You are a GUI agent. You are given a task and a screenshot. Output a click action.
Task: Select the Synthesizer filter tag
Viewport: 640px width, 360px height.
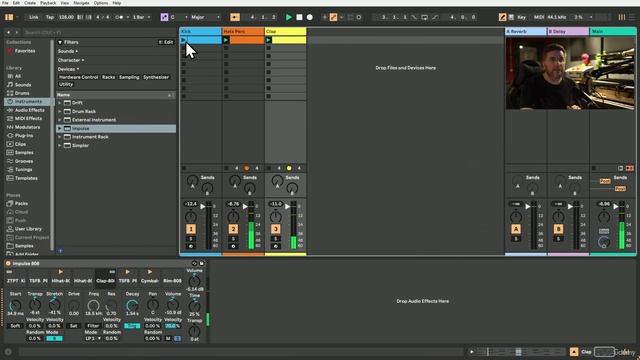click(x=156, y=77)
